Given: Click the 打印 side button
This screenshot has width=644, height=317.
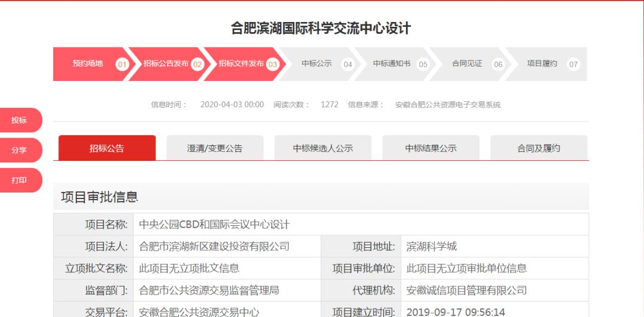Looking at the screenshot, I should (20, 181).
